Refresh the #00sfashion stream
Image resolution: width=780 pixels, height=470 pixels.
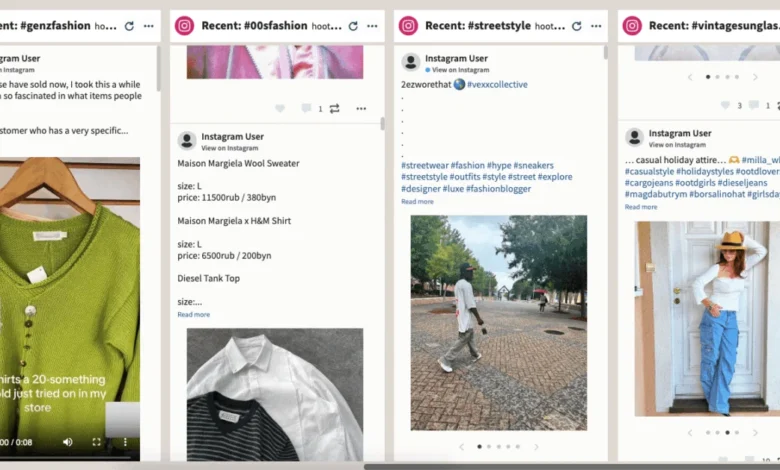coord(353,26)
